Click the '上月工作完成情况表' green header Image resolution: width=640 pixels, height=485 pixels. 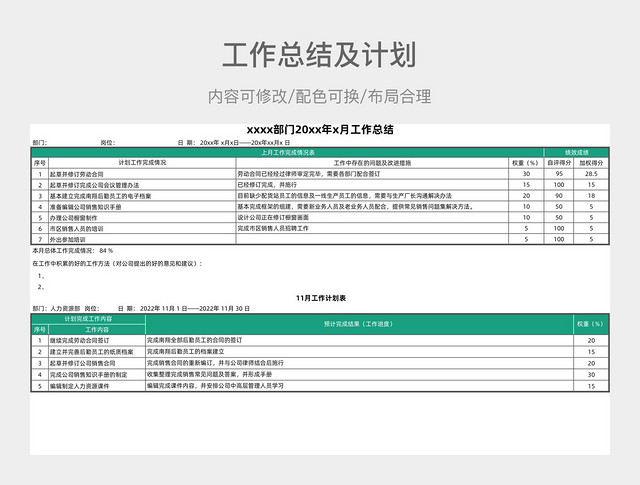pyautogui.click(x=288, y=153)
